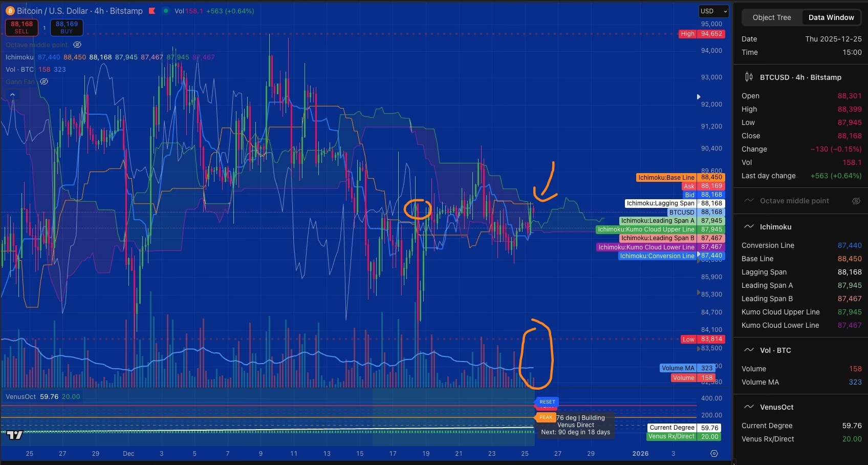Viewport: 868px width, 465px height.
Task: Click the Change −130 (−0.15%) row
Action: tap(801, 149)
